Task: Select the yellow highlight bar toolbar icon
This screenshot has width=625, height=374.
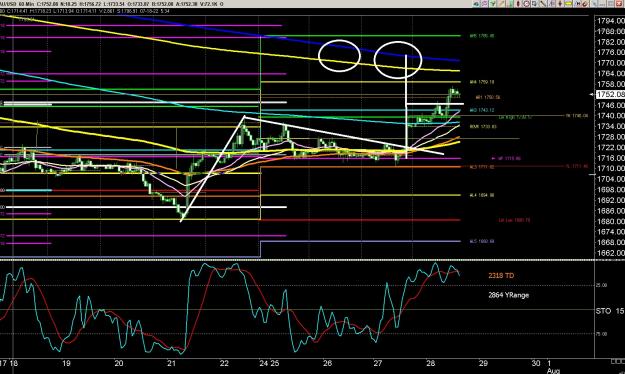Action: pyautogui.click(x=568, y=4)
